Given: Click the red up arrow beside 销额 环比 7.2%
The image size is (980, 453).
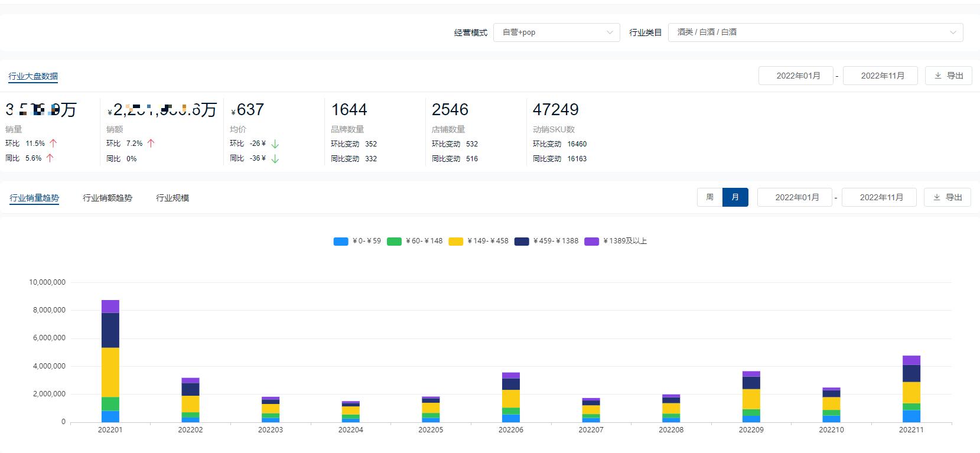Looking at the screenshot, I should coord(151,144).
